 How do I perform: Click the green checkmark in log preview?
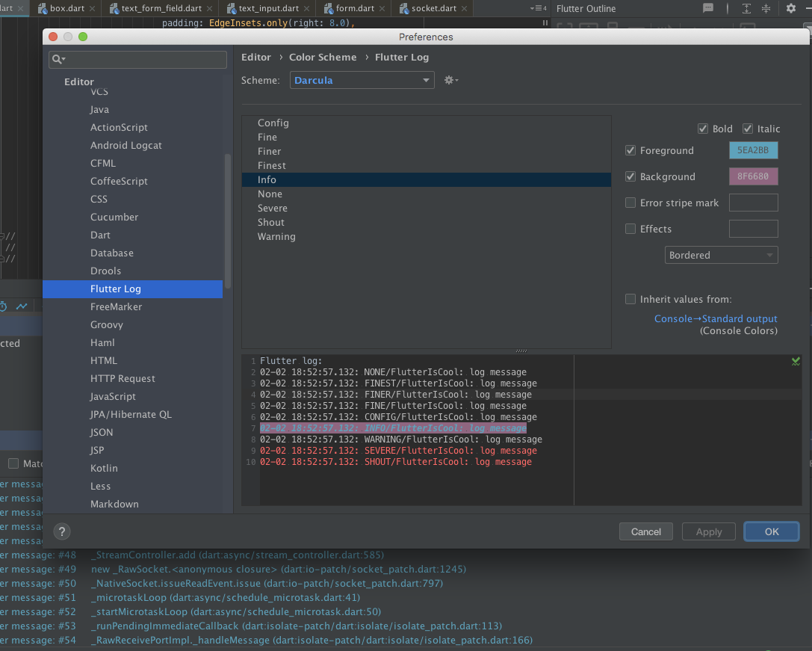coord(796,361)
